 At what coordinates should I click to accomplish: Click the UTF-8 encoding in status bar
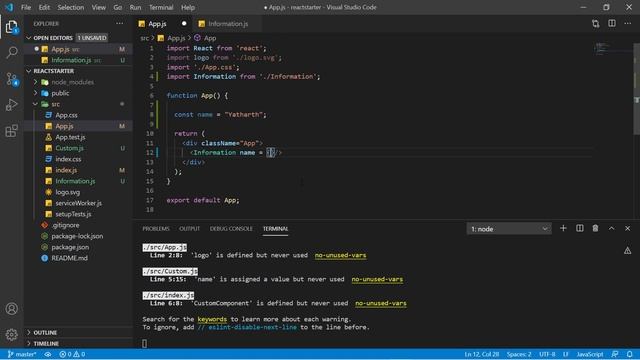tap(547, 354)
